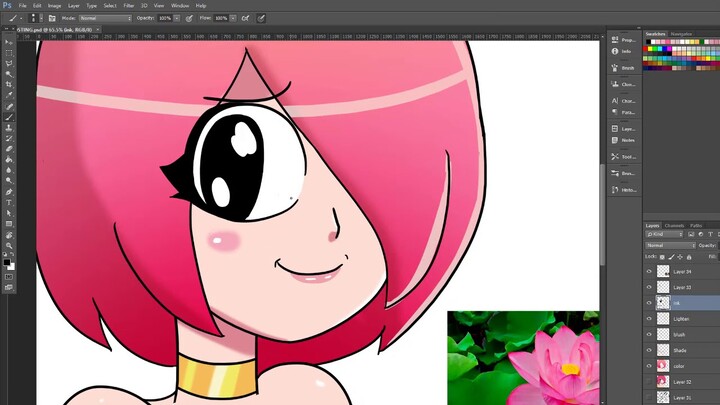Enable airbrush-style build-up effects

click(246, 18)
